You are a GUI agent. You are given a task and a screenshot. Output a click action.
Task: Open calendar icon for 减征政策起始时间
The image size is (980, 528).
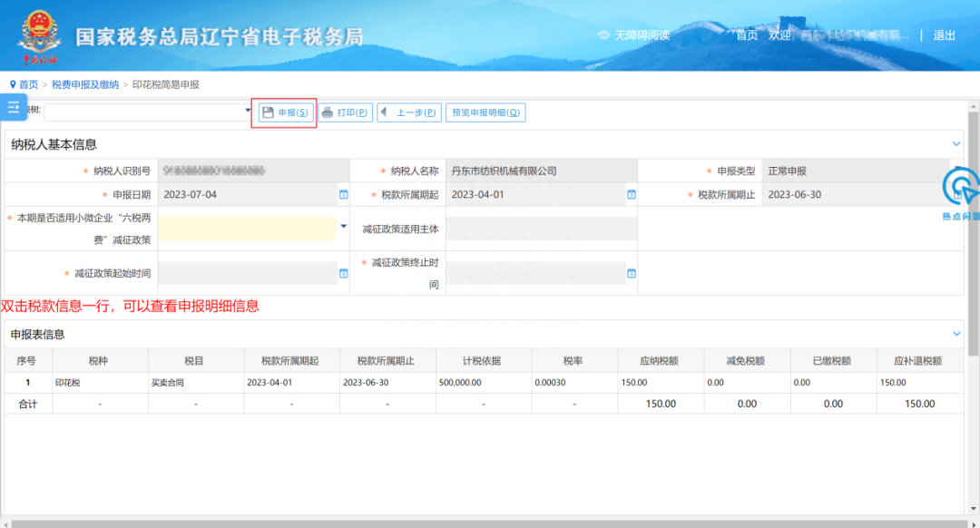[x=343, y=274]
